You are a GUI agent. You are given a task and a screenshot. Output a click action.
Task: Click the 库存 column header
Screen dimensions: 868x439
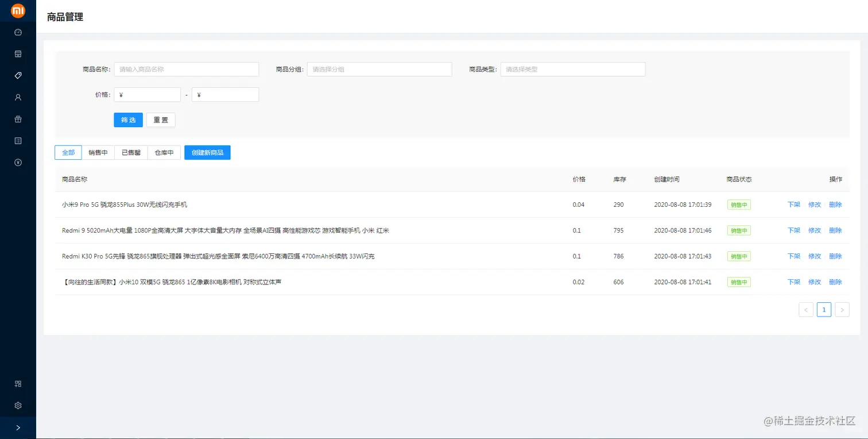(619, 179)
